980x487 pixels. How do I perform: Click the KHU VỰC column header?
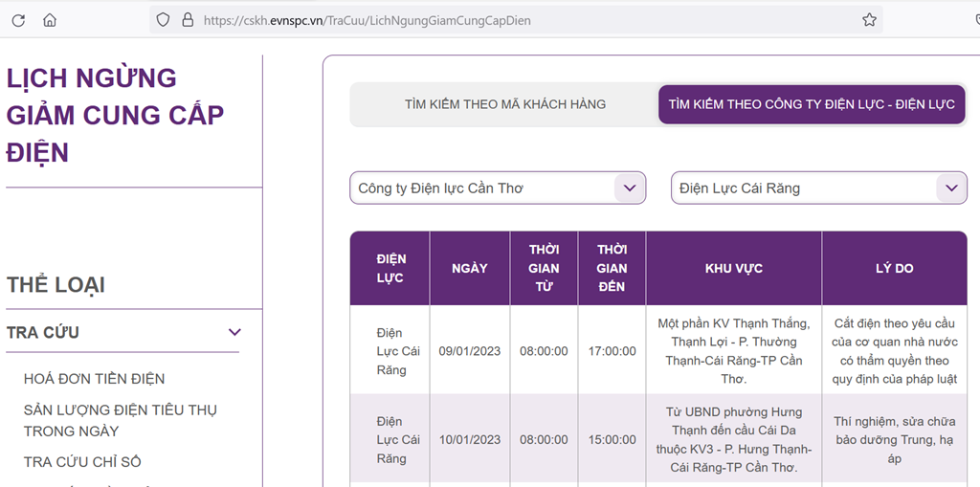click(733, 269)
